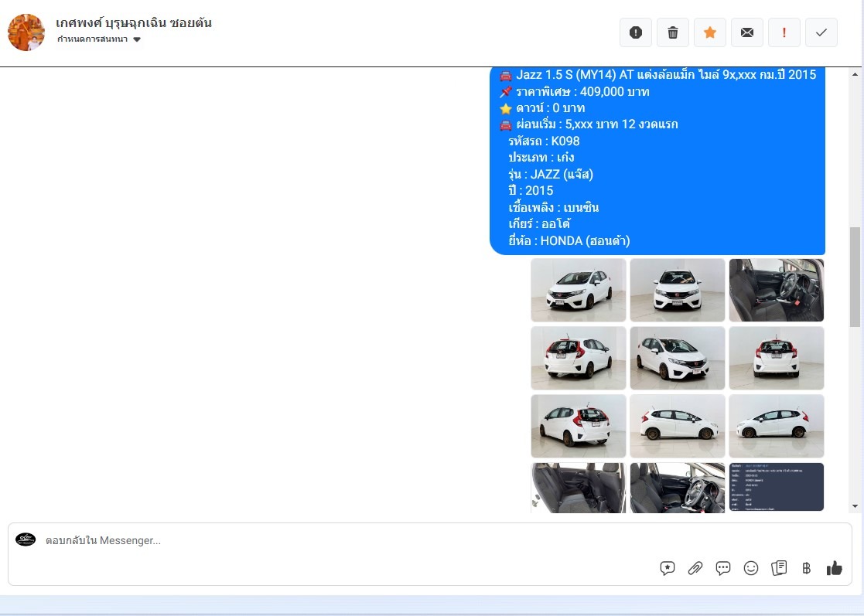Attach a file with paperclip icon

[695, 568]
